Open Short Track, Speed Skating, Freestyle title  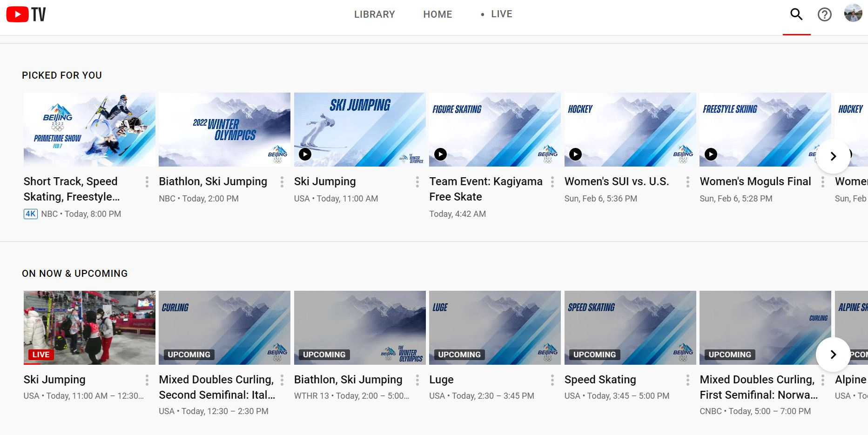click(x=72, y=189)
